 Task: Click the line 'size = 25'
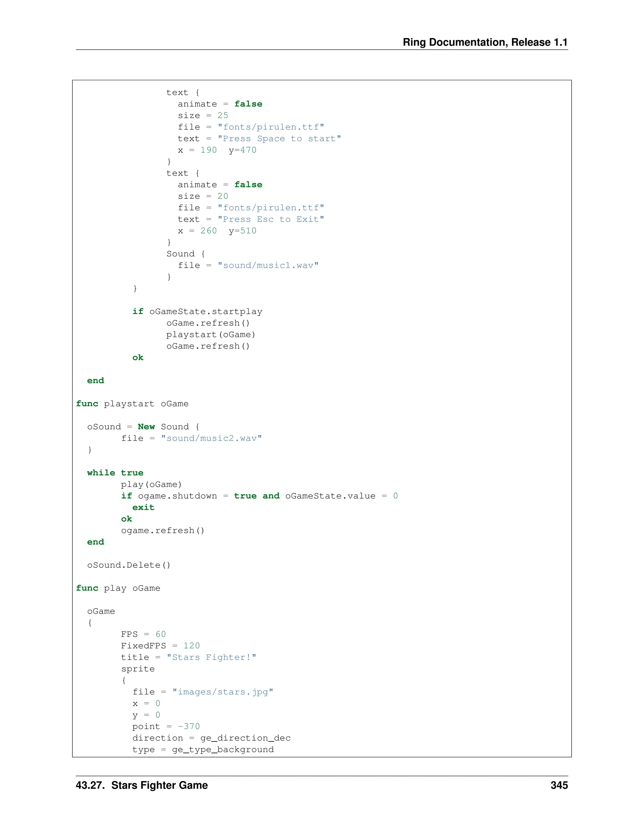click(203, 116)
